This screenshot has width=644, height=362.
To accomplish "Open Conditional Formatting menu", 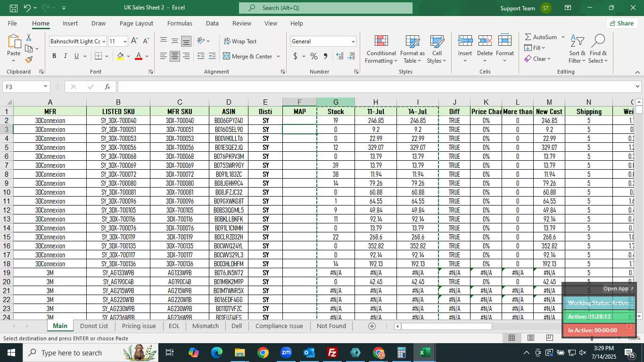I will tap(381, 49).
